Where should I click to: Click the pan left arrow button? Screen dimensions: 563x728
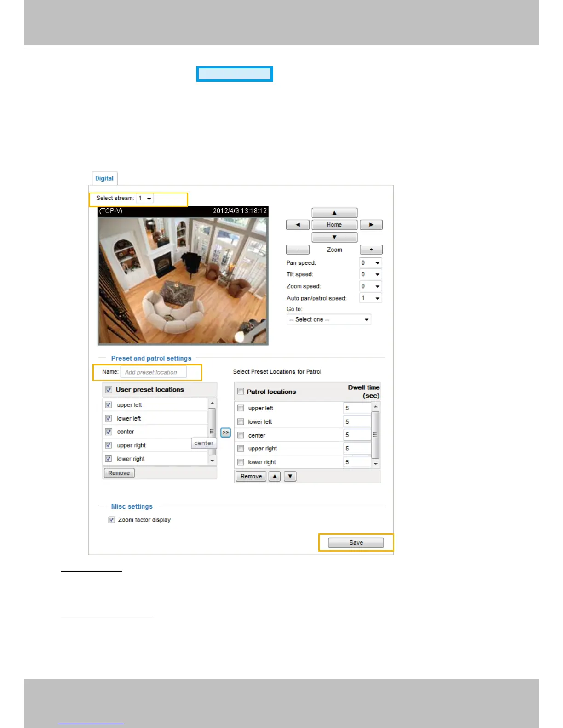298,225
